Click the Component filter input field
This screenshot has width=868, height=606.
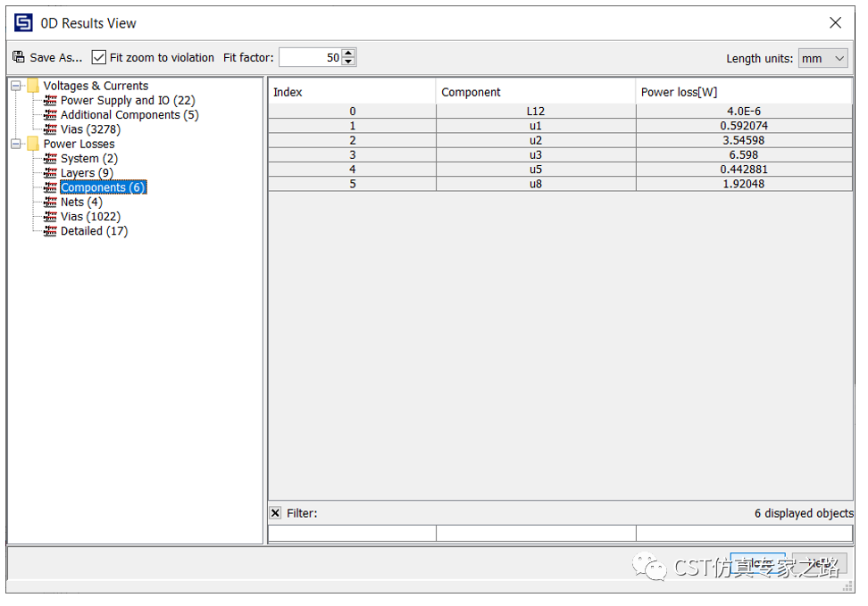[536, 533]
